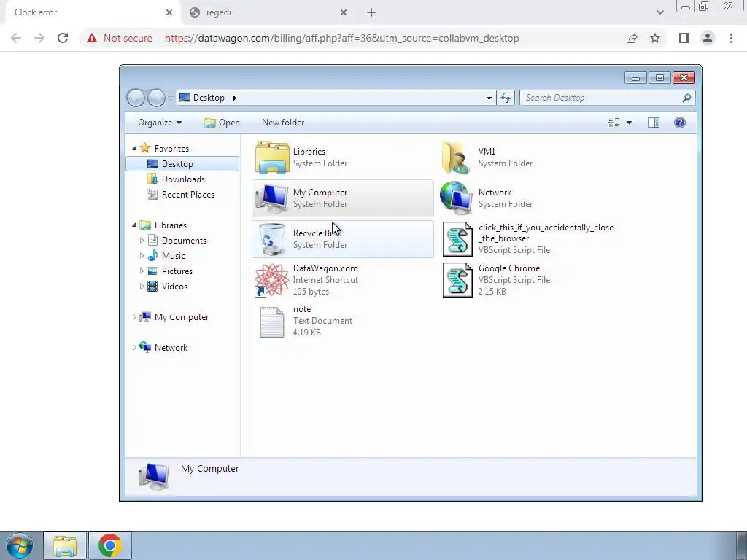Click the Search Desktop input field
The height and width of the screenshot is (560, 747).
click(600, 98)
